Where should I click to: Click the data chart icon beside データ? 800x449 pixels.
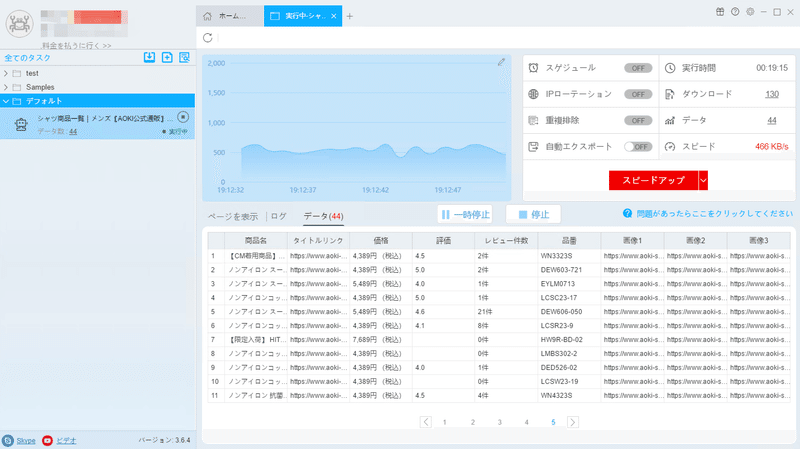(x=670, y=120)
